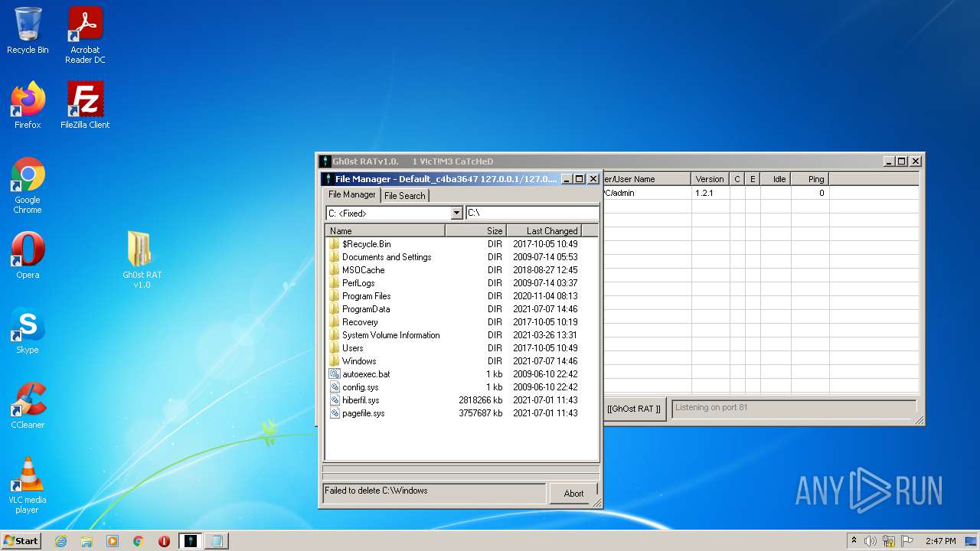The height and width of the screenshot is (551, 980).
Task: Select the config.sys file icon
Action: [335, 387]
